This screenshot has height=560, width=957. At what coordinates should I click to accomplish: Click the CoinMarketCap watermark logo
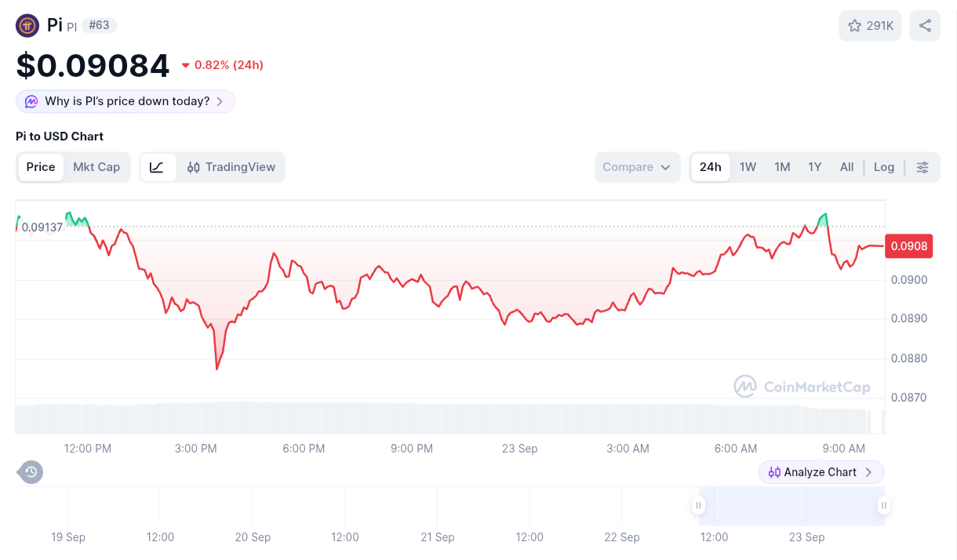802,386
